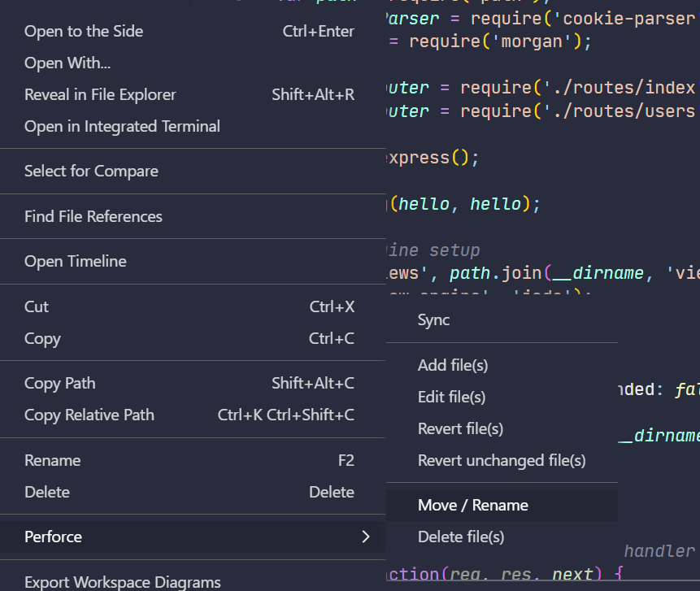Expand Perforce submenu chevron arrow
Viewport: 700px width, 591px height.
pos(366,537)
